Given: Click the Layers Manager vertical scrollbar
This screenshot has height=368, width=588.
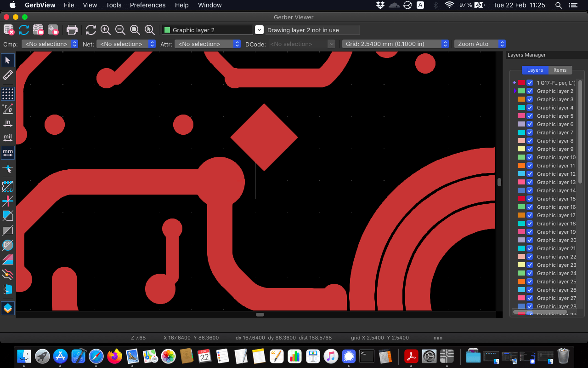Looking at the screenshot, I should tap(580, 131).
